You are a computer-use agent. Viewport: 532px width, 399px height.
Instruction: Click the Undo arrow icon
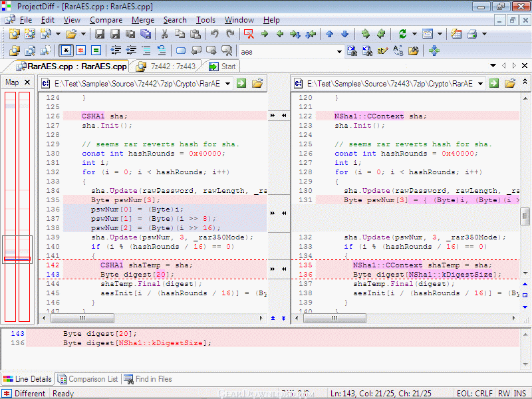click(214, 34)
